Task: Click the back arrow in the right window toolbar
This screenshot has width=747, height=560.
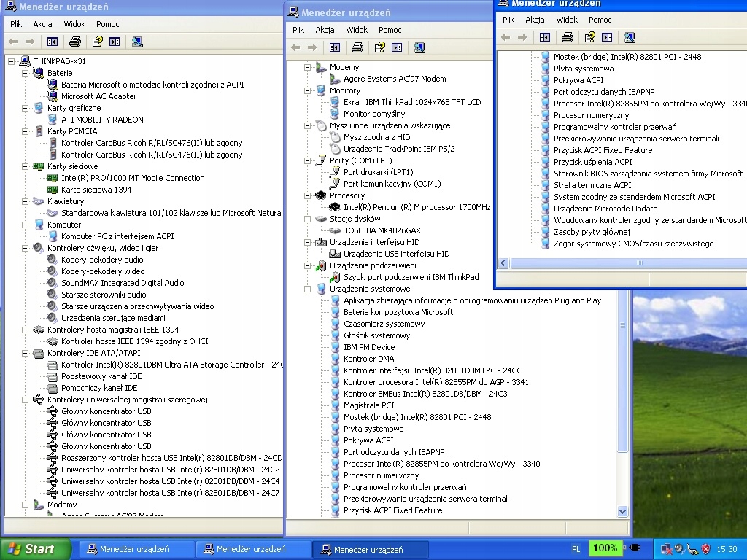Action: (506, 37)
